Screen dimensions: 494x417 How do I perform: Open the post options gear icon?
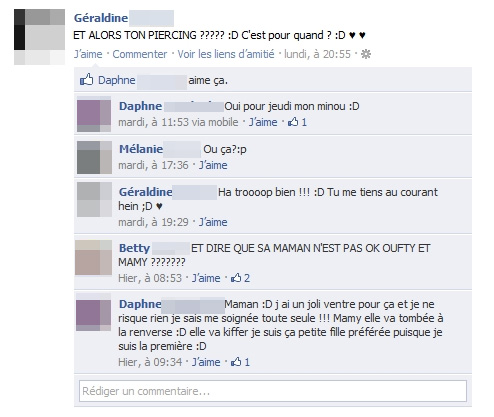pyautogui.click(x=366, y=54)
